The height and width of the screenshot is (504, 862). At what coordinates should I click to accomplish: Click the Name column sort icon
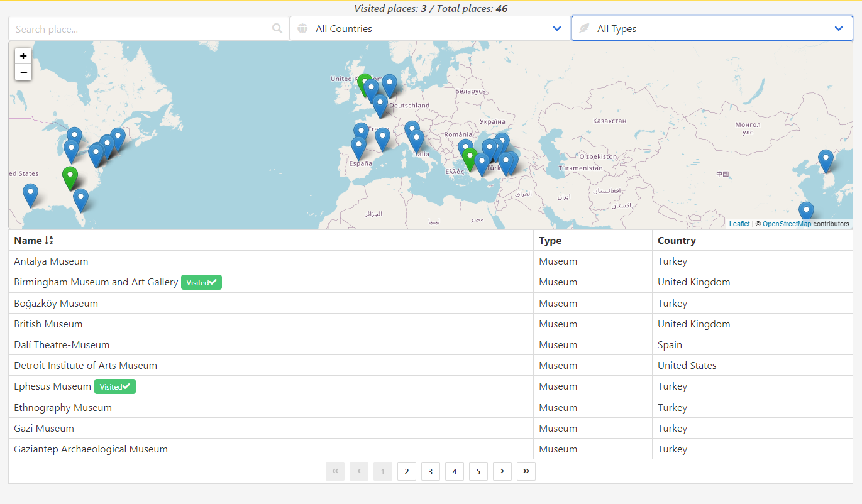[49, 240]
